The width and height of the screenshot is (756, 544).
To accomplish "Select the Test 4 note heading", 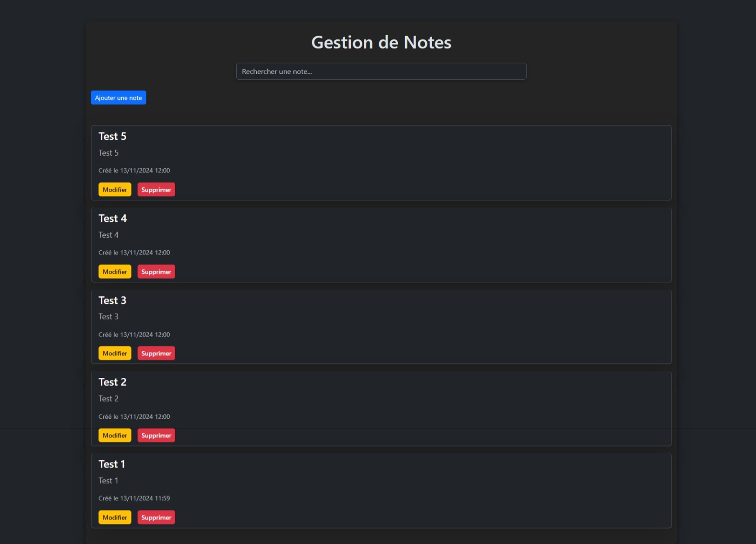I will [x=112, y=218].
